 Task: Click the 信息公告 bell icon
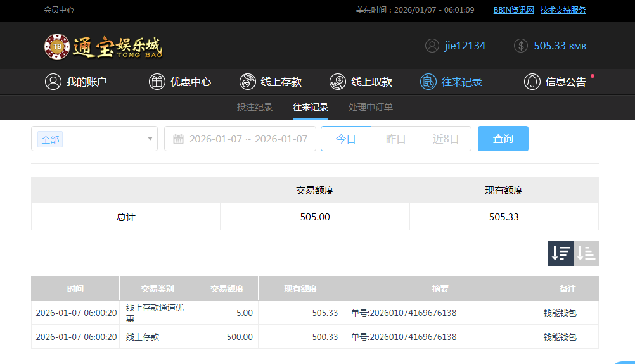tap(532, 82)
